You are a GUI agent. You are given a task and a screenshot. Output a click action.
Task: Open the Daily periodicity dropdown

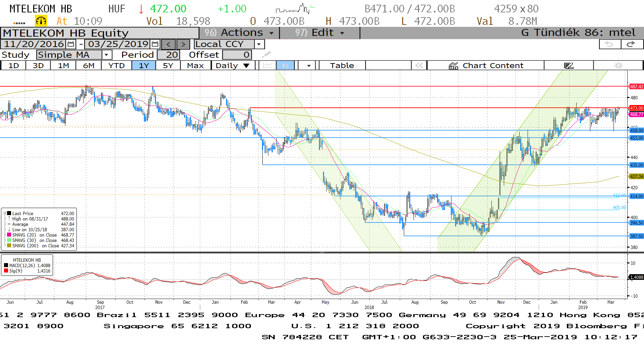pyautogui.click(x=233, y=65)
